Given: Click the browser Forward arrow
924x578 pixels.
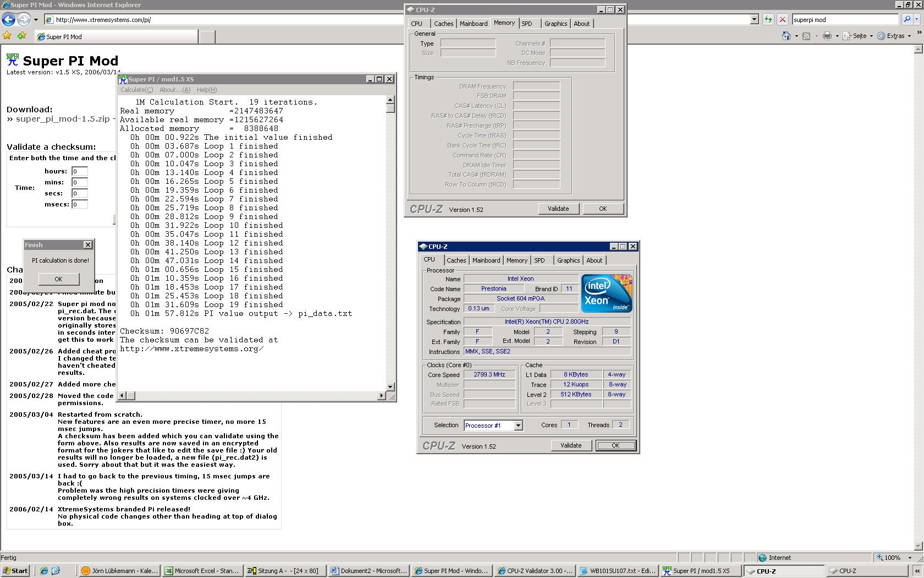Looking at the screenshot, I should [24, 20].
